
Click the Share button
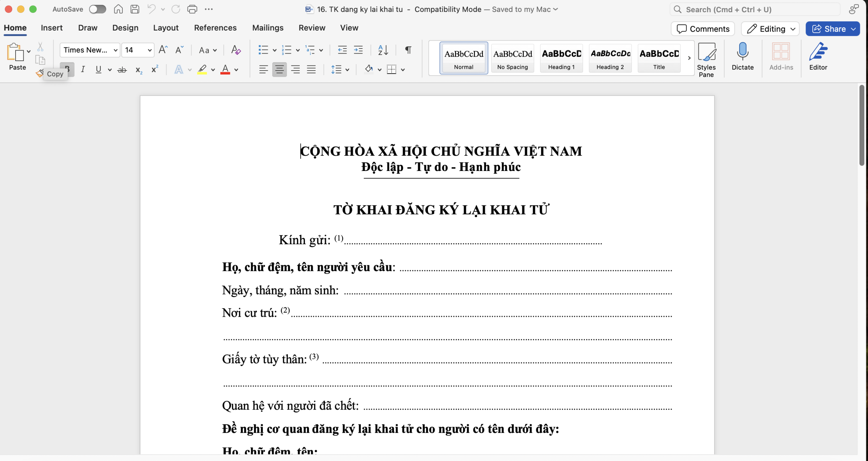pyautogui.click(x=833, y=29)
